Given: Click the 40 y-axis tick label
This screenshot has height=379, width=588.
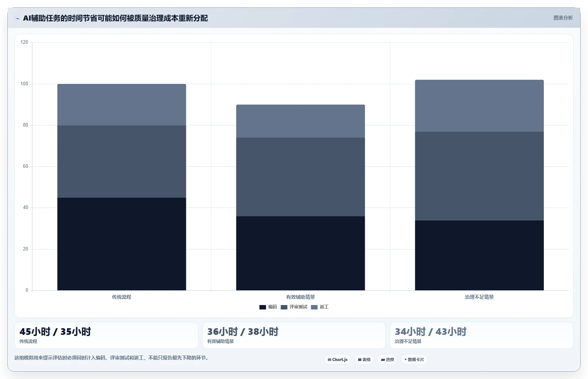Looking at the screenshot, I should pyautogui.click(x=25, y=208).
